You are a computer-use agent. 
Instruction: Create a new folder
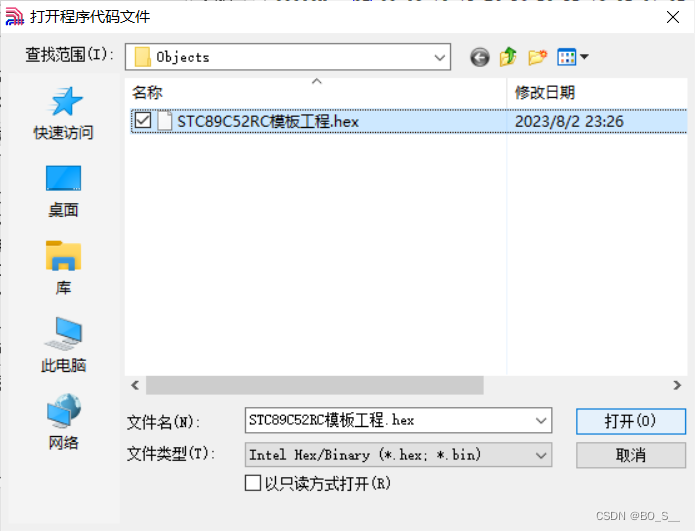click(538, 57)
